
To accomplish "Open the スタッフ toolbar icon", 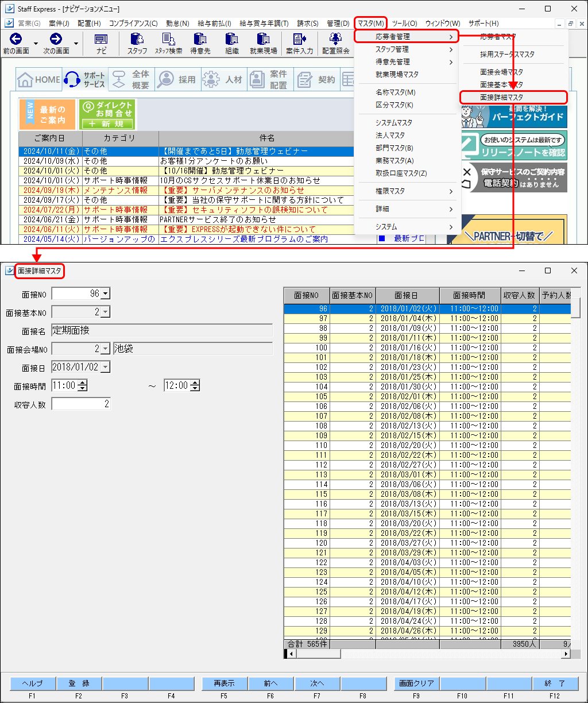I will click(137, 43).
